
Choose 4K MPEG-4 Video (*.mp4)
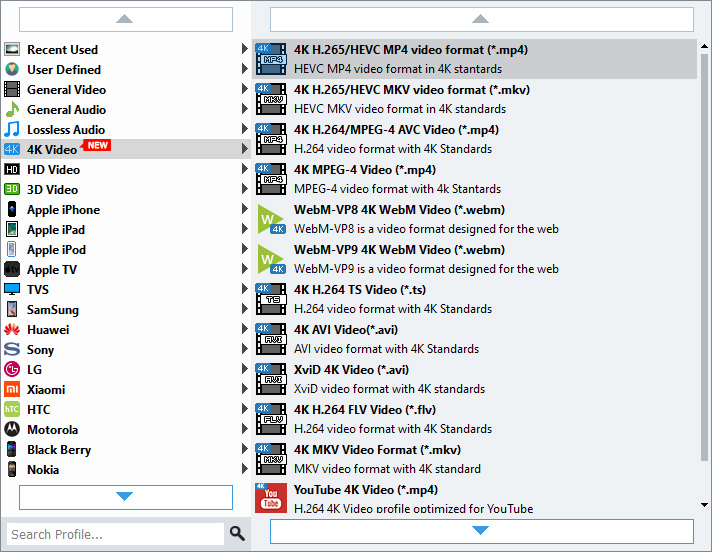(475, 179)
